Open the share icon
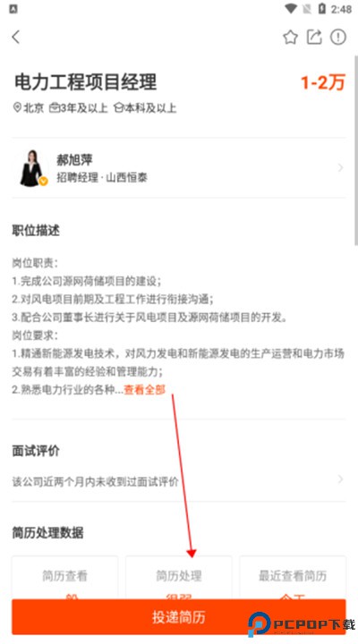 [x=314, y=37]
